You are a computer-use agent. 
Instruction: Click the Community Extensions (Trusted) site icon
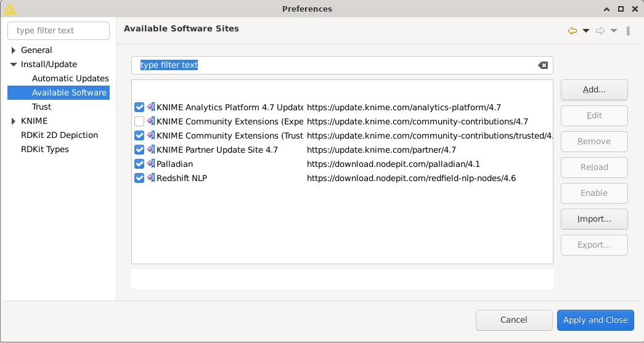[151, 135]
